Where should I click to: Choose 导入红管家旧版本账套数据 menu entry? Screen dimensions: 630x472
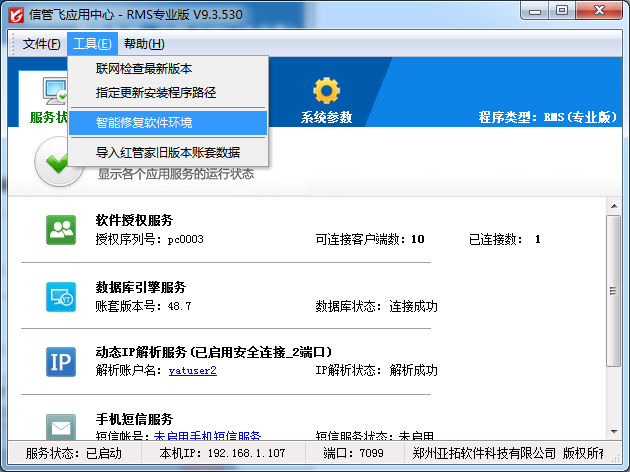tap(167, 153)
